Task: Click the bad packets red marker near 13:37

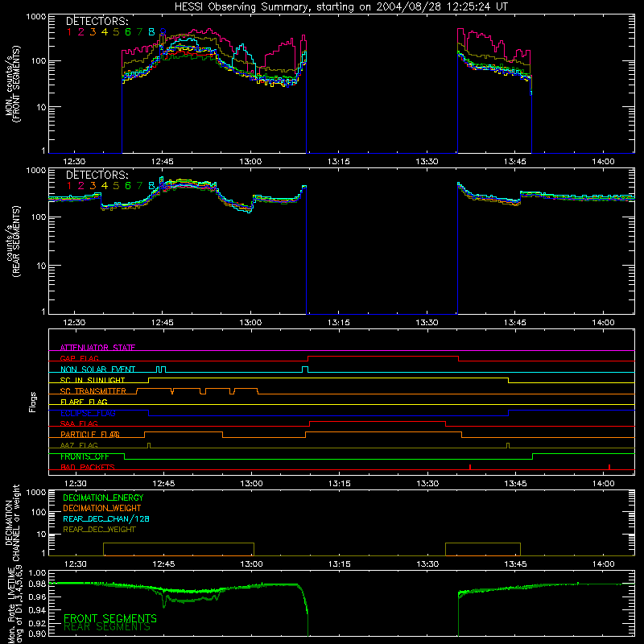Action: point(470,467)
